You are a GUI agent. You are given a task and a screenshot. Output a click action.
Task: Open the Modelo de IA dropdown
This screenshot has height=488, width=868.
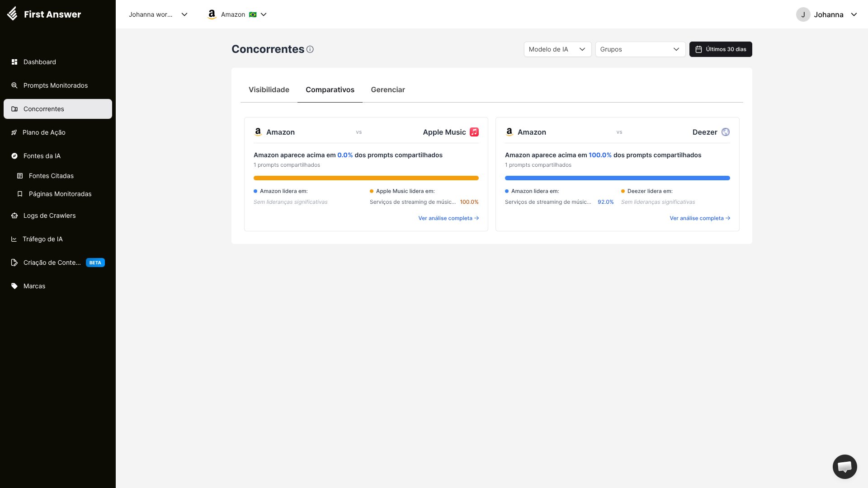tap(557, 49)
